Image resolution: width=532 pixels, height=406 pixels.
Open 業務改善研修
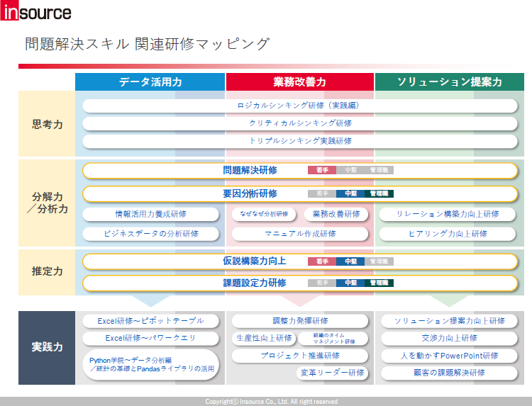[336, 214]
